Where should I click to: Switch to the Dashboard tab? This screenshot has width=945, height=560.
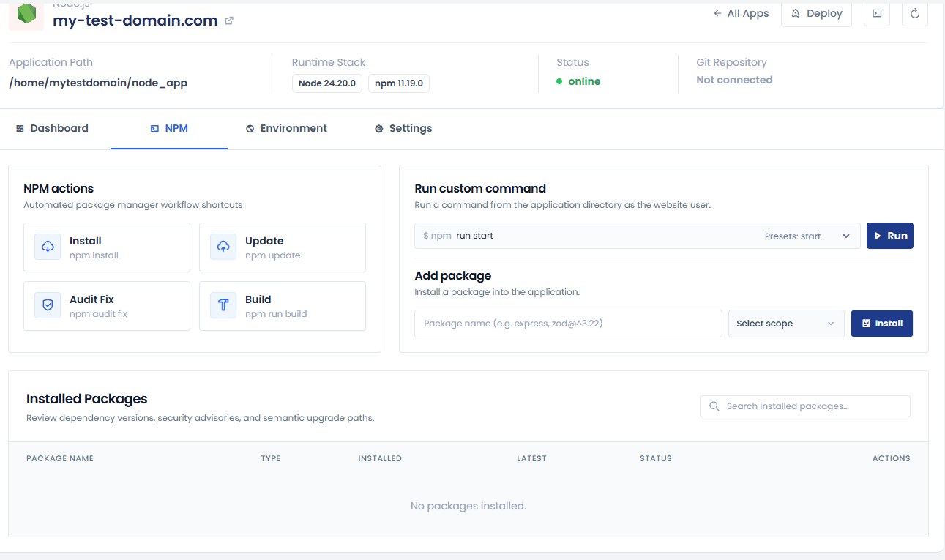point(52,128)
